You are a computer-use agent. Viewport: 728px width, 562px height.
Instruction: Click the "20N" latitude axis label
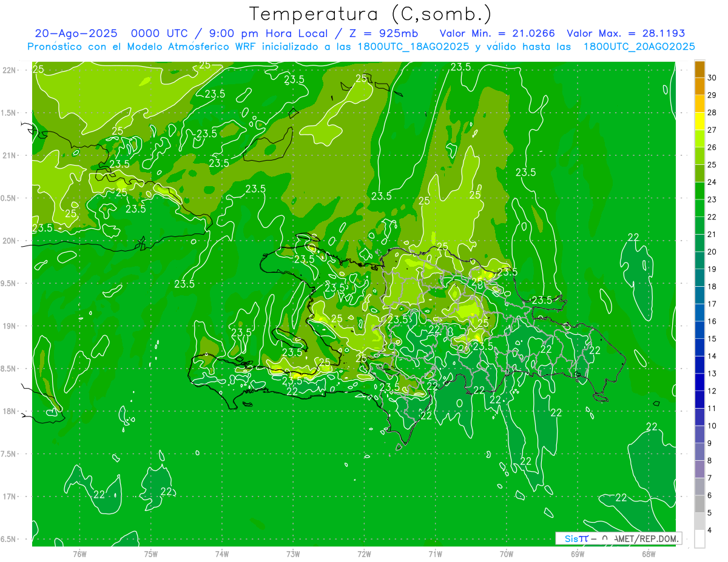tap(10, 241)
